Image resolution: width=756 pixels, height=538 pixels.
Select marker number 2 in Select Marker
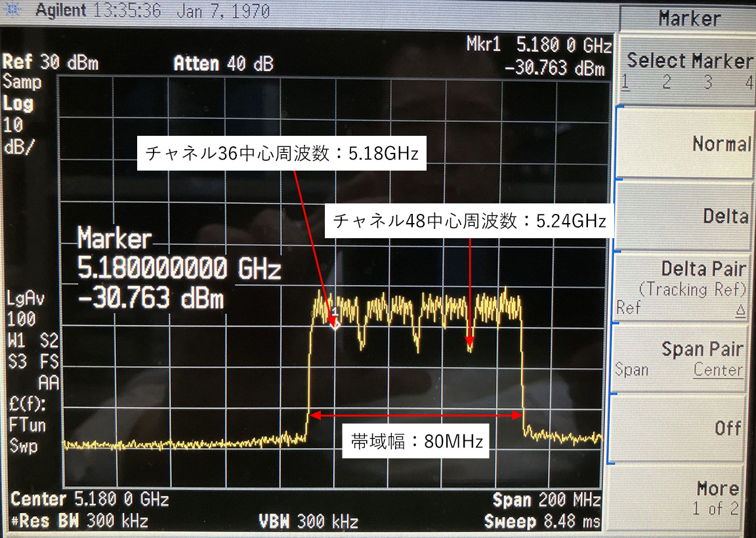tap(666, 83)
